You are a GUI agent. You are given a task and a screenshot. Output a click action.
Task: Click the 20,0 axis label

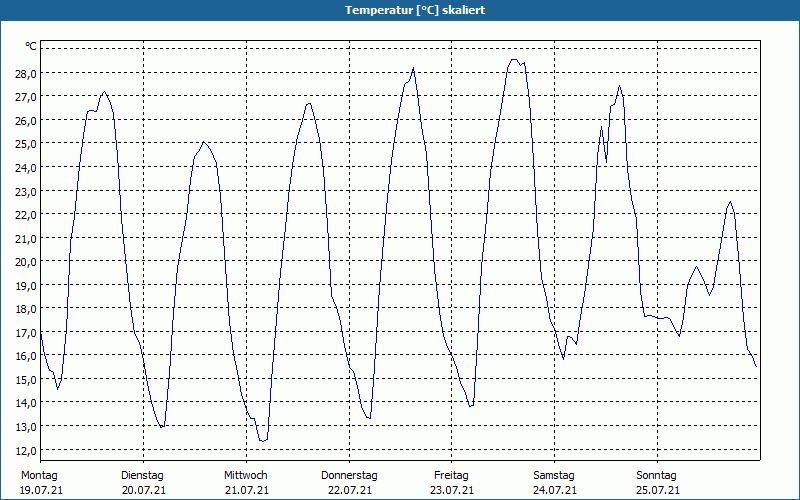pos(26,262)
